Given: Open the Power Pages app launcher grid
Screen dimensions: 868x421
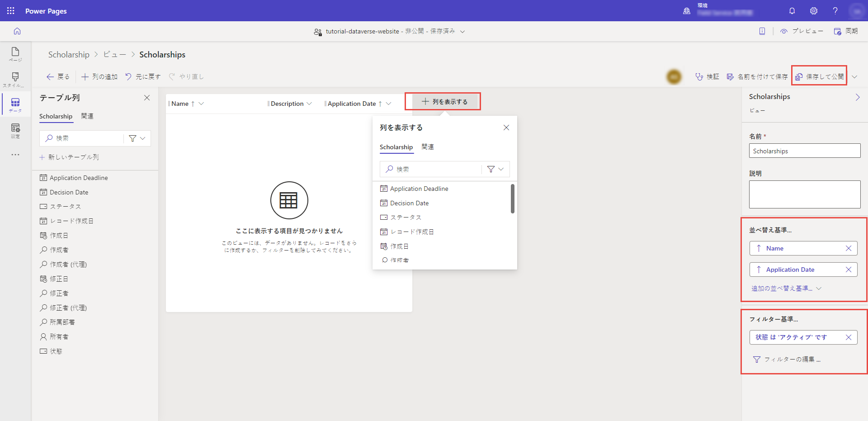Looking at the screenshot, I should tap(10, 10).
